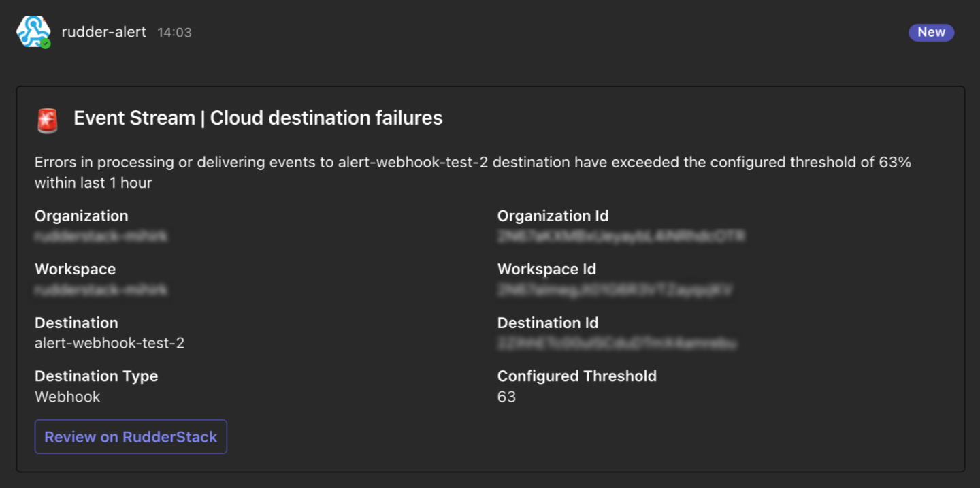
Task: Select the blurred Destination Id value
Action: [617, 343]
